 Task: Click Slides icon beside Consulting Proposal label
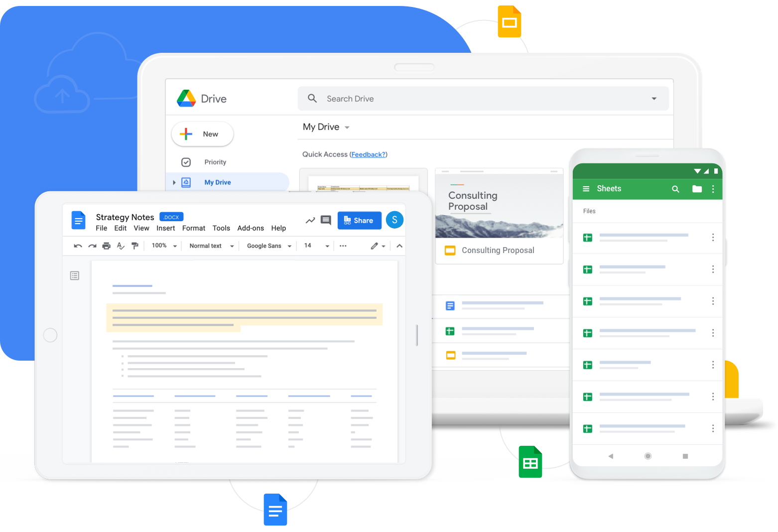point(450,251)
